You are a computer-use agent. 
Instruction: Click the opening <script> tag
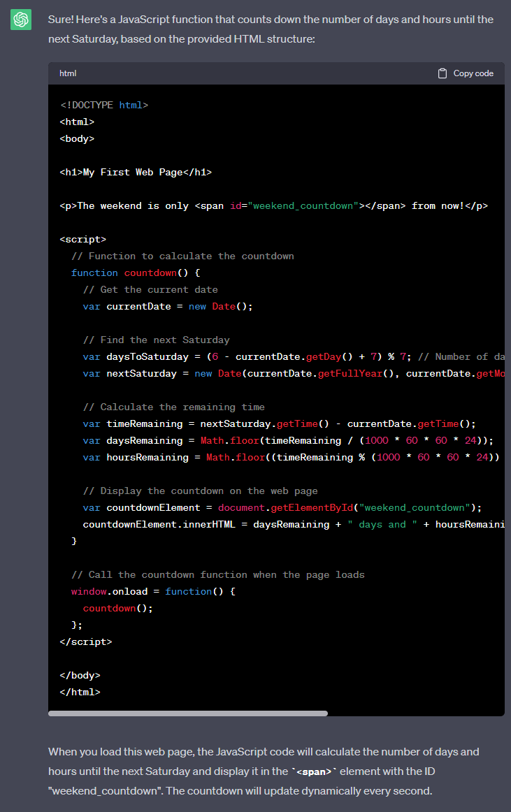click(83, 239)
